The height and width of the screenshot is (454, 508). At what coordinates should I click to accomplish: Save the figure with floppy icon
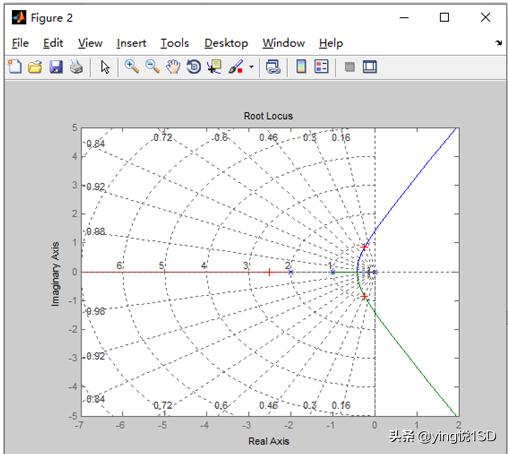point(56,67)
